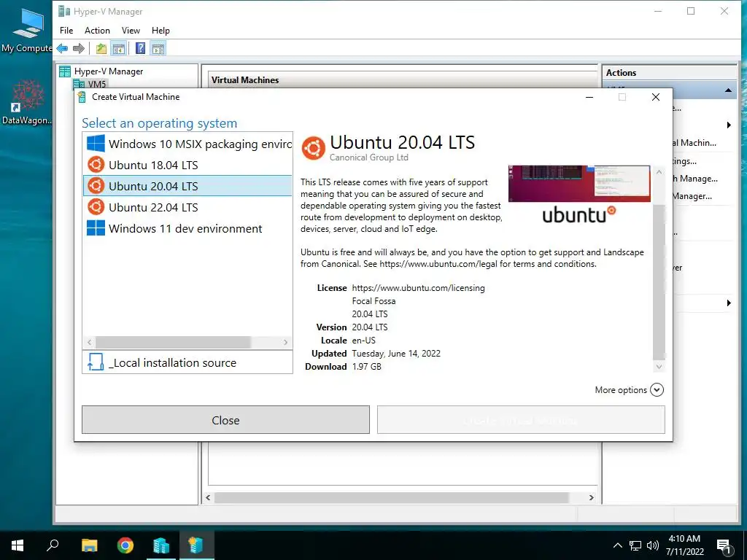Click the Focal Fossa text

coord(373,301)
